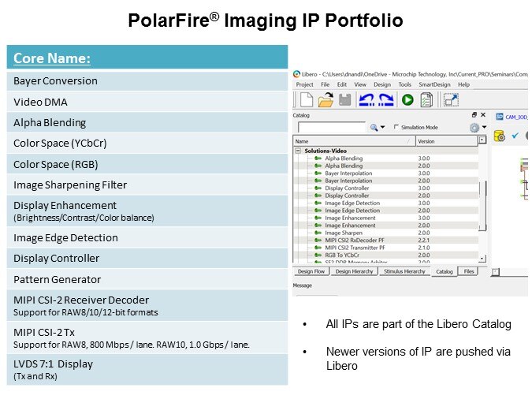Switch to the Stimulus Hierarchy tab
The height and width of the screenshot is (399, 532).
click(x=404, y=271)
